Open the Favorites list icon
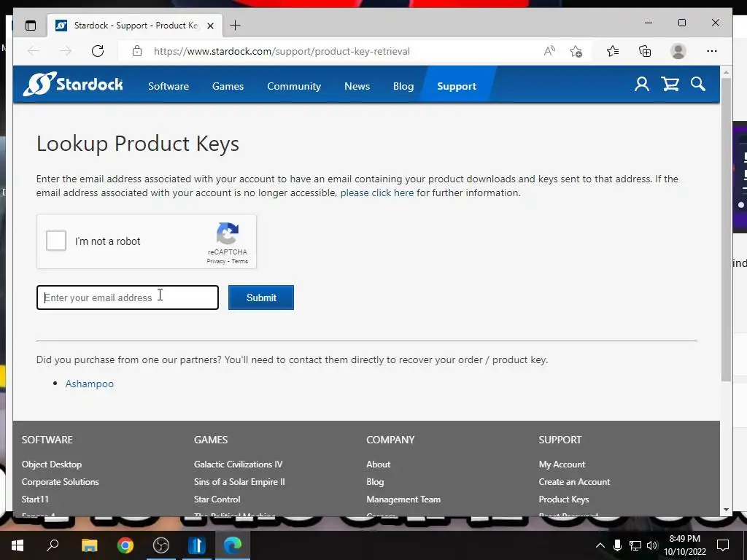 click(x=613, y=51)
